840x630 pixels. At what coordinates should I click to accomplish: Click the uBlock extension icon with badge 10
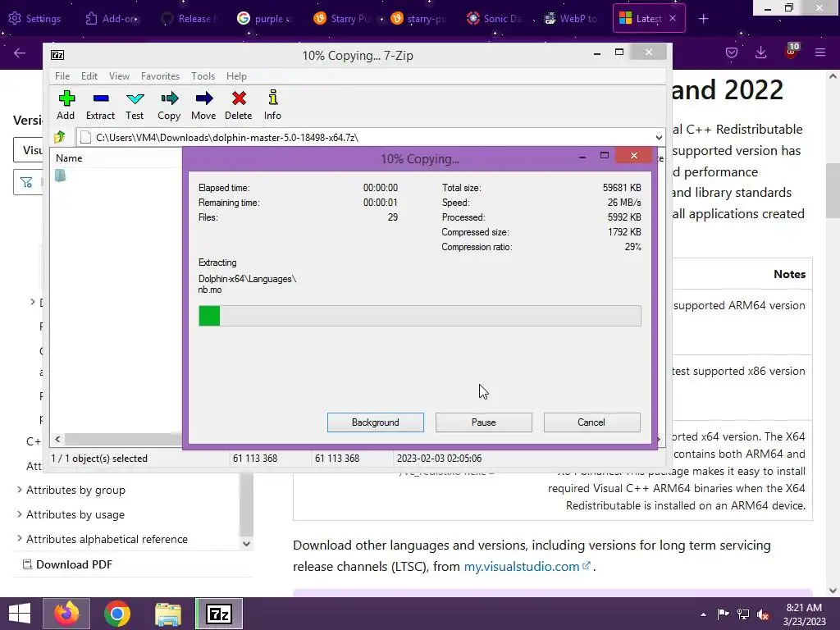[x=792, y=51]
